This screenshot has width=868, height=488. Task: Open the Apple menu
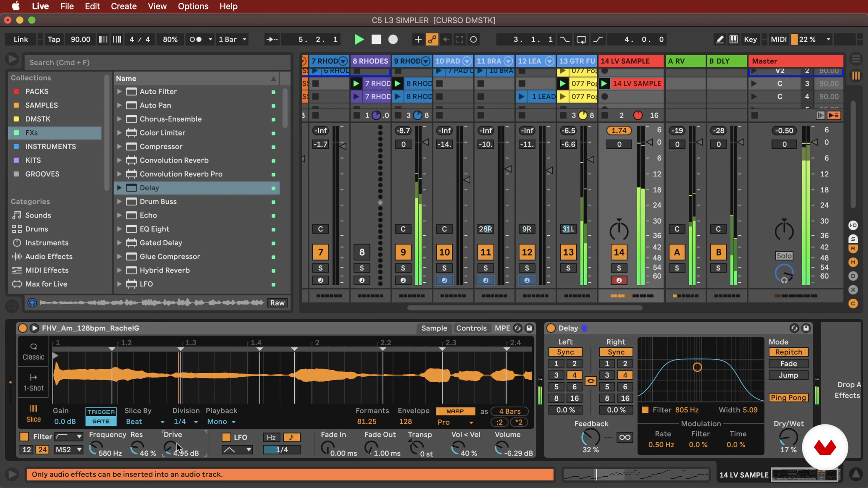[16, 6]
